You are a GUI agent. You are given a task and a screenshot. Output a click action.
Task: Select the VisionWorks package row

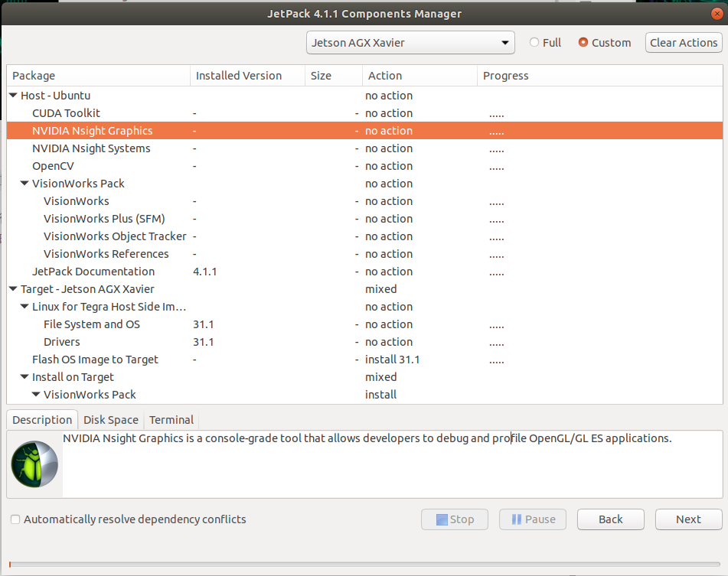pos(364,201)
